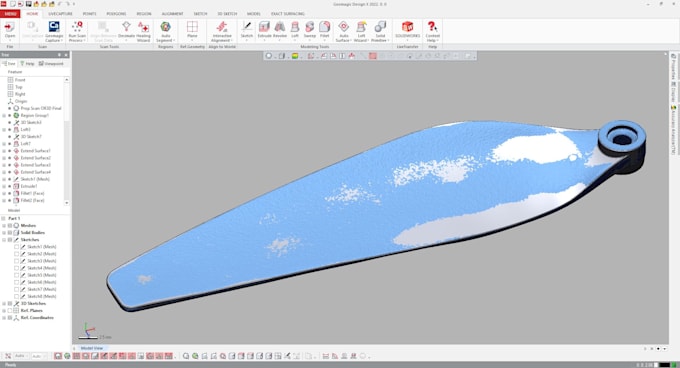Click the Sketch tool icon
Image resolution: width=680 pixels, height=368 pixels.
pyautogui.click(x=246, y=27)
